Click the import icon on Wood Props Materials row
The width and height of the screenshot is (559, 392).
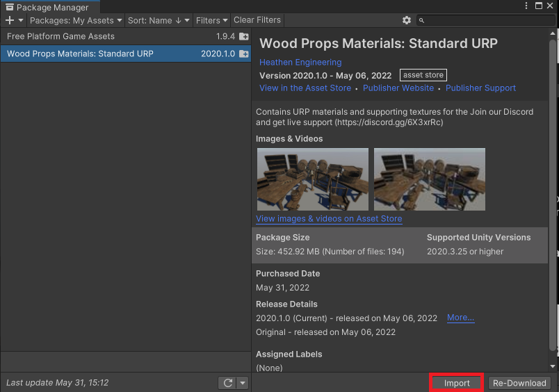(x=244, y=54)
